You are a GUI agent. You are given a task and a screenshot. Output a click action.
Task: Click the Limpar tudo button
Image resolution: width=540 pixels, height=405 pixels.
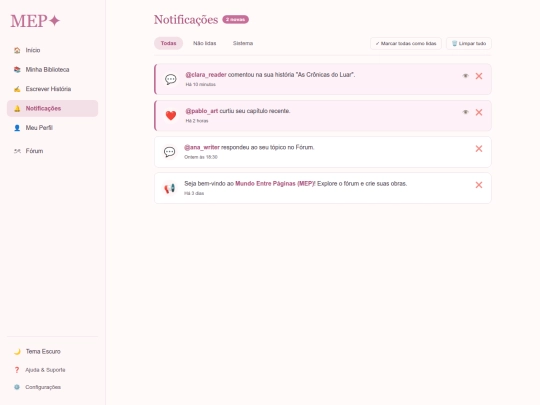point(469,43)
